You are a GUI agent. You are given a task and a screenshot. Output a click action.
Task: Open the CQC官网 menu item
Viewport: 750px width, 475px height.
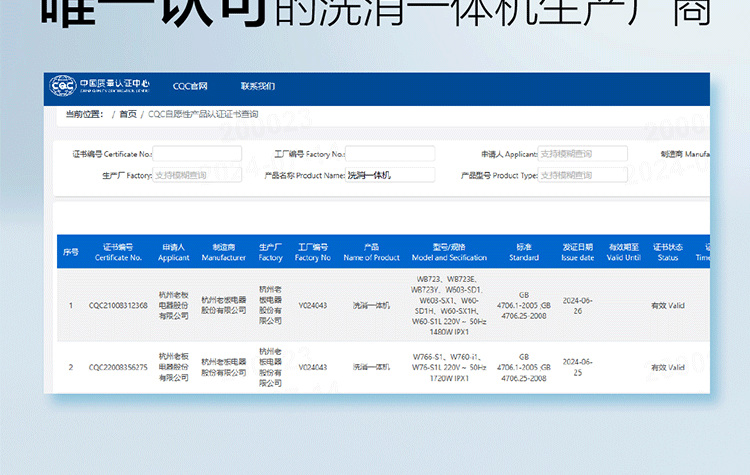[x=190, y=86]
